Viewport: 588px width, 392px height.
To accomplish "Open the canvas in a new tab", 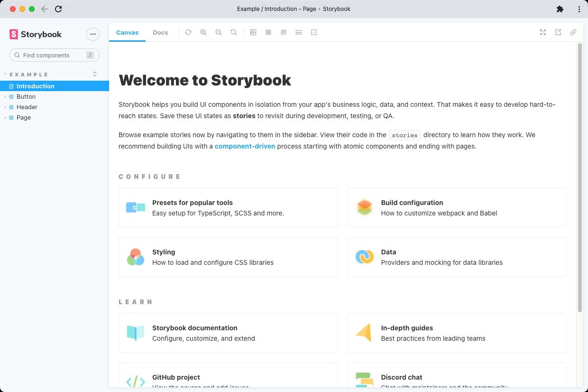I will [x=558, y=32].
